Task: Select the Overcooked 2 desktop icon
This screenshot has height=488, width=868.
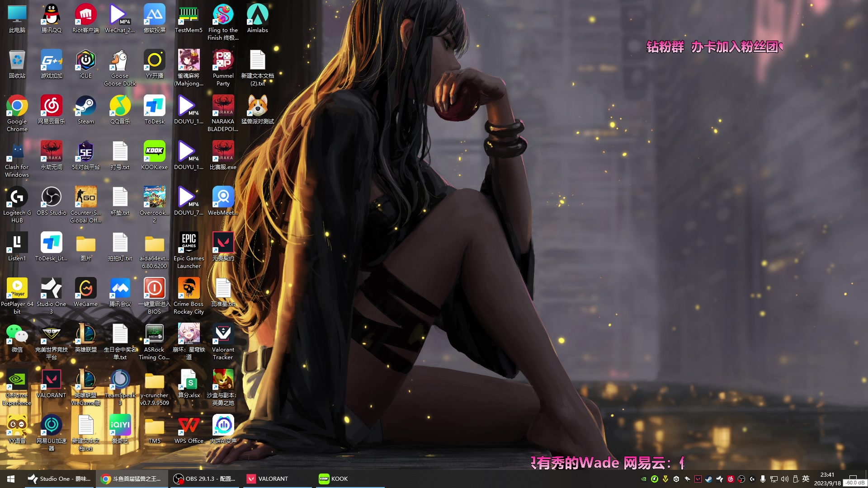Action: 155,205
